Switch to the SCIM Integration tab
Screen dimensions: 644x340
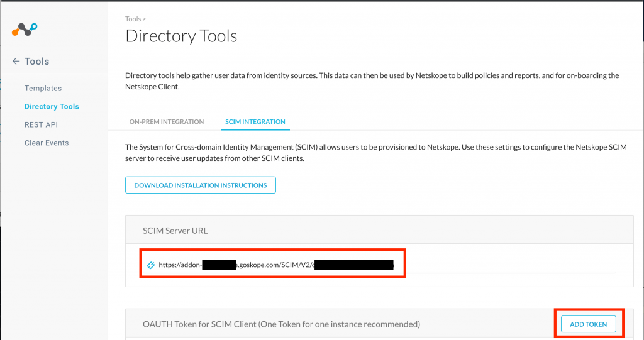tap(255, 121)
